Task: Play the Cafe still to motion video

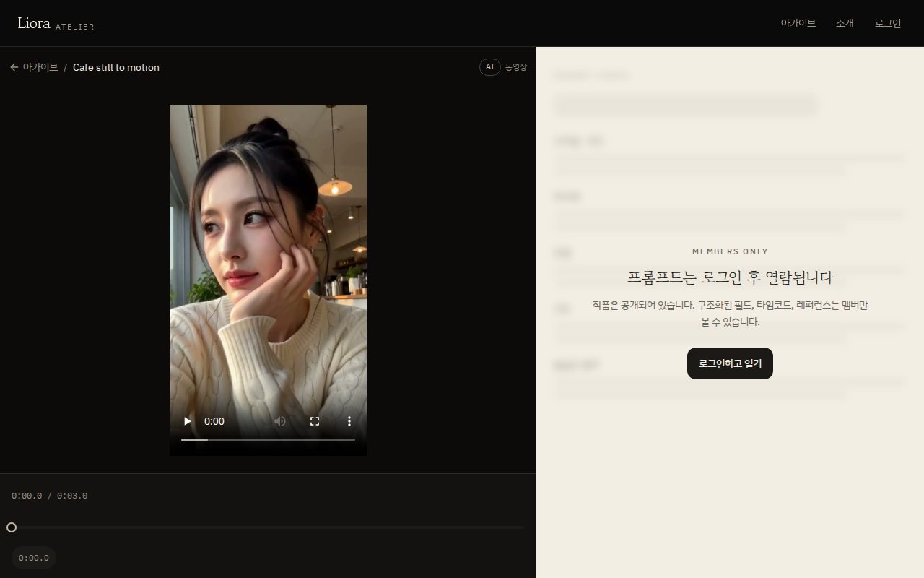Action: tap(188, 421)
